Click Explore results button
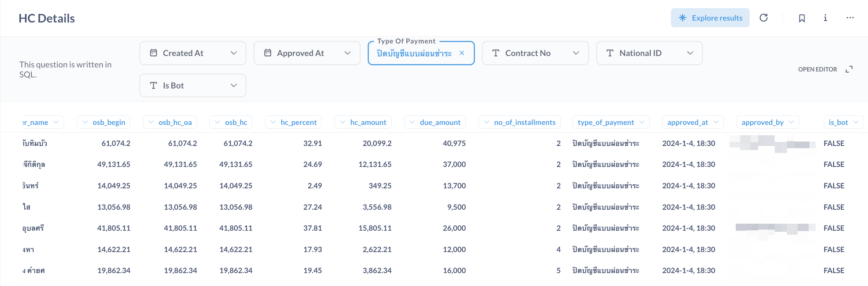Image resolution: width=868 pixels, height=286 pixels. (710, 18)
